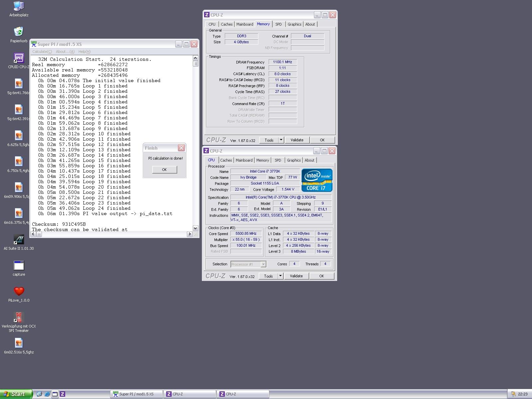
Task: Click the Start button
Action: click(16, 394)
